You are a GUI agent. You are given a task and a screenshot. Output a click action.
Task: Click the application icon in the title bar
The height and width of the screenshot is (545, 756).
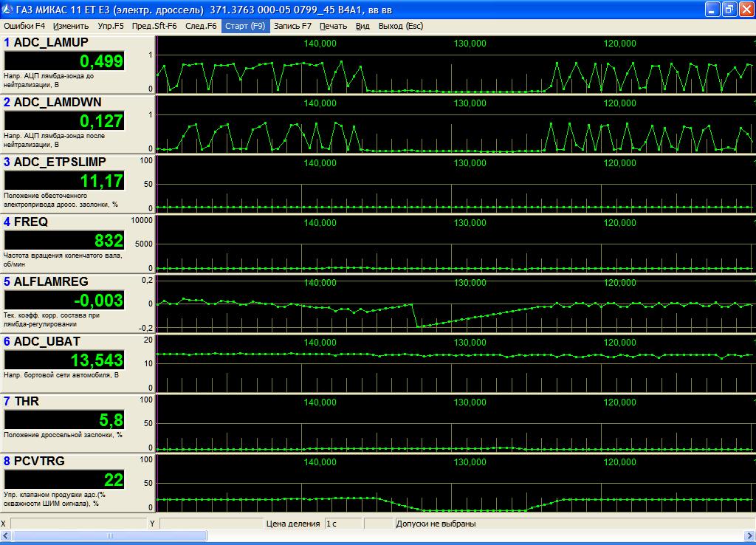coord(7,9)
